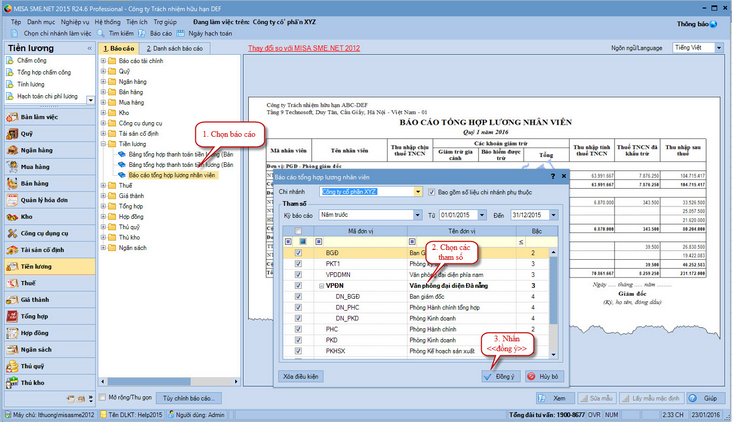Viewport: 732px width, 422px height.
Task: Click the Tìm kiếm magnifier toolbar icon
Action: 101,34
